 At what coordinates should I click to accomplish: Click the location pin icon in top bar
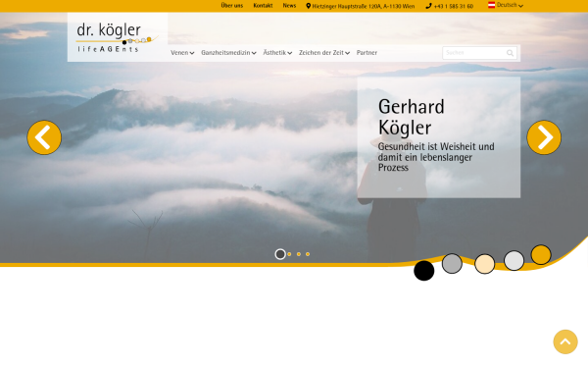pyautogui.click(x=309, y=6)
